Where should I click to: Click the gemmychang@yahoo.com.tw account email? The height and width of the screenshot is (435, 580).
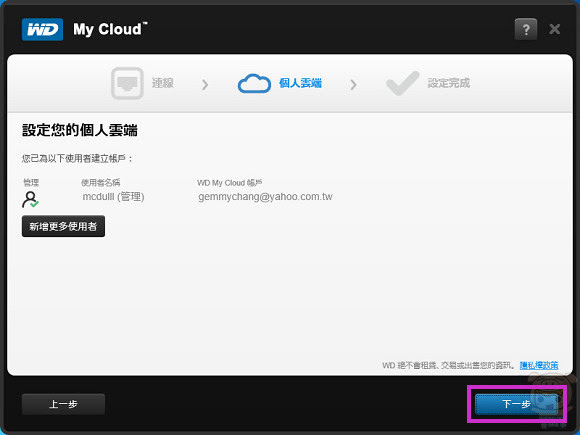coord(265,196)
